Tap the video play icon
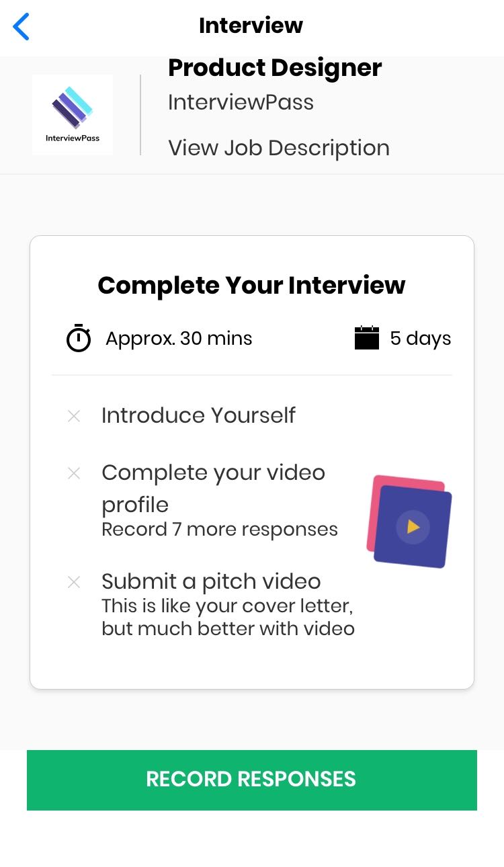The height and width of the screenshot is (867, 504). [x=413, y=527]
